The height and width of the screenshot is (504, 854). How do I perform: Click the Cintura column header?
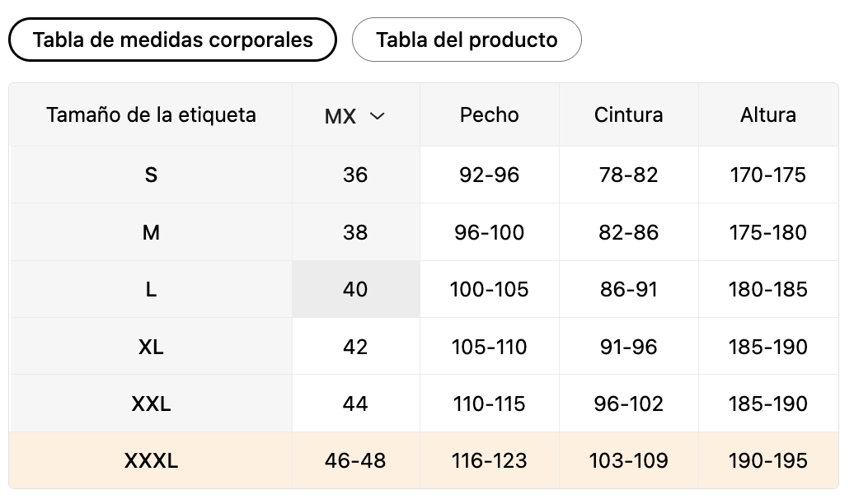(628, 114)
